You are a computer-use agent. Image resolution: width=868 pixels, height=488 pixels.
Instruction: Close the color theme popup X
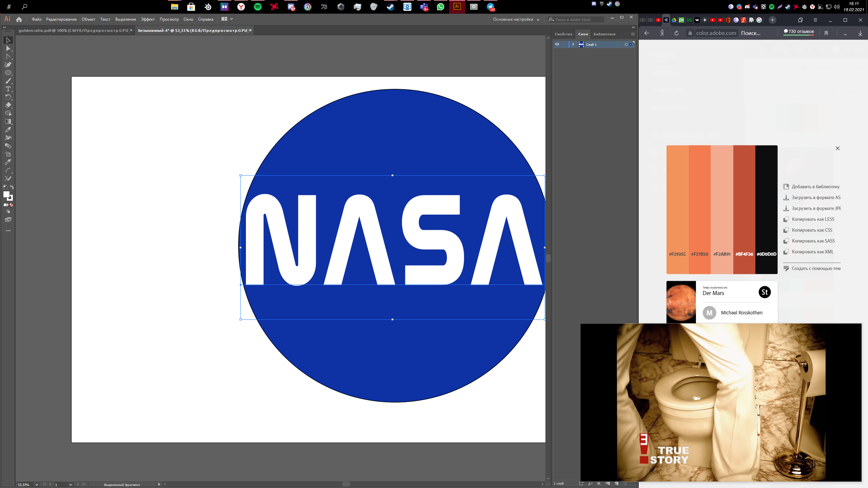pos(837,149)
